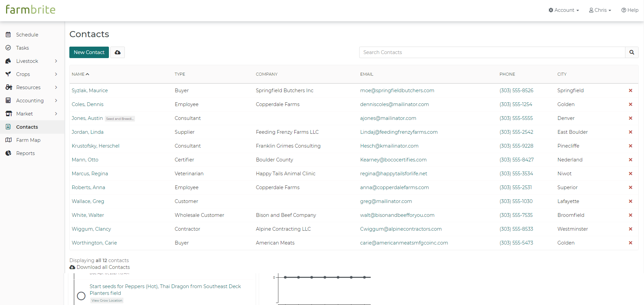Click the Tasks checkmark icon in sidebar
644x305 pixels.
point(8,48)
